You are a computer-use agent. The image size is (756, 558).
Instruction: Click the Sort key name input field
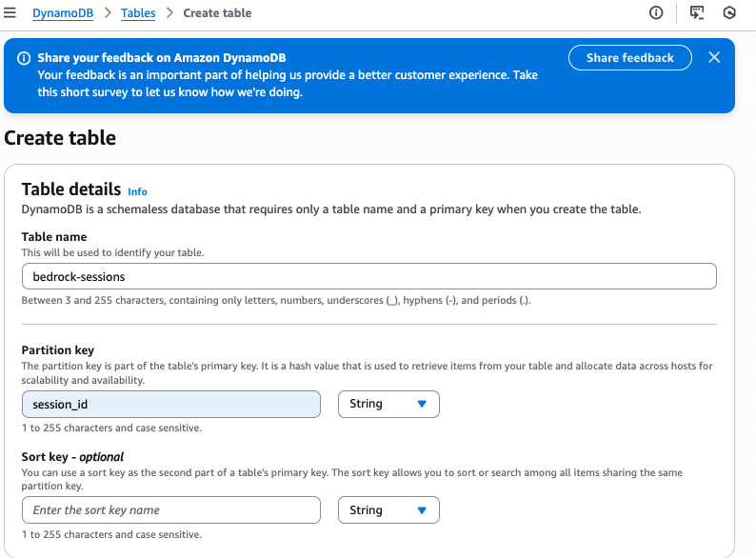(171, 509)
